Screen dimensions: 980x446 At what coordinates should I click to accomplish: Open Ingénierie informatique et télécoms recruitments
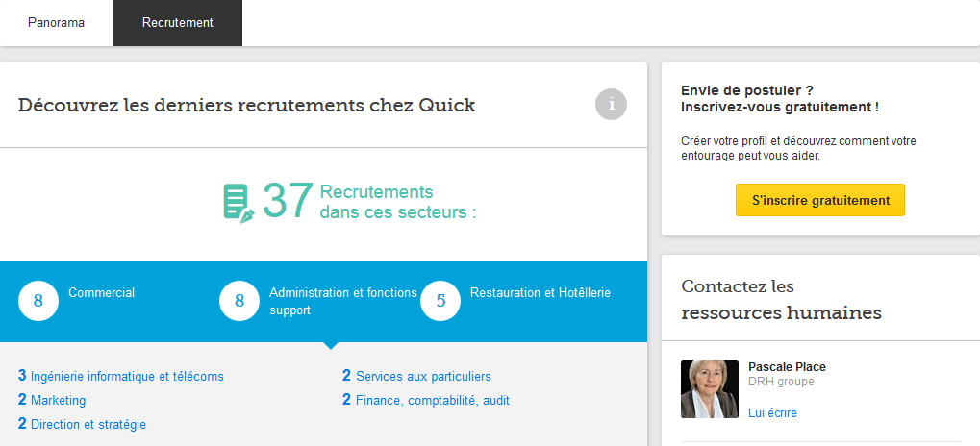coord(127,376)
